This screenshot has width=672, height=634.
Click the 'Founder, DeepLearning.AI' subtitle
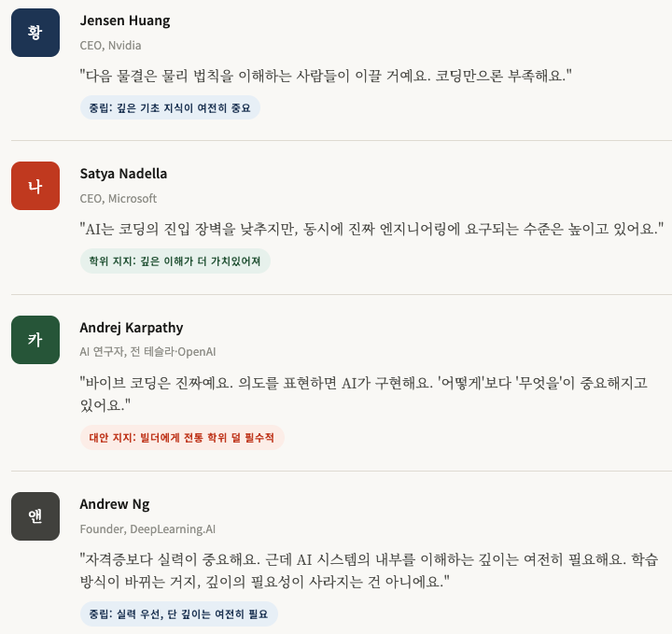147,529
